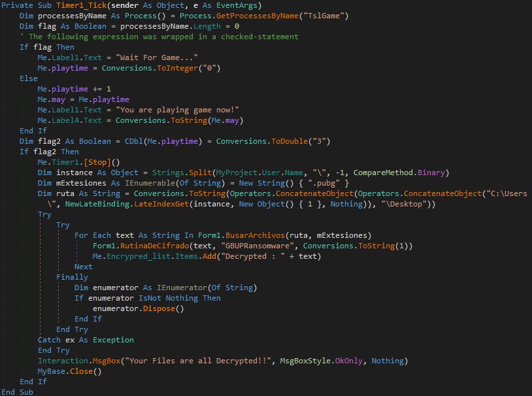Select the ".pubg" extension string
The width and height of the screenshot is (532, 396).
[324, 183]
